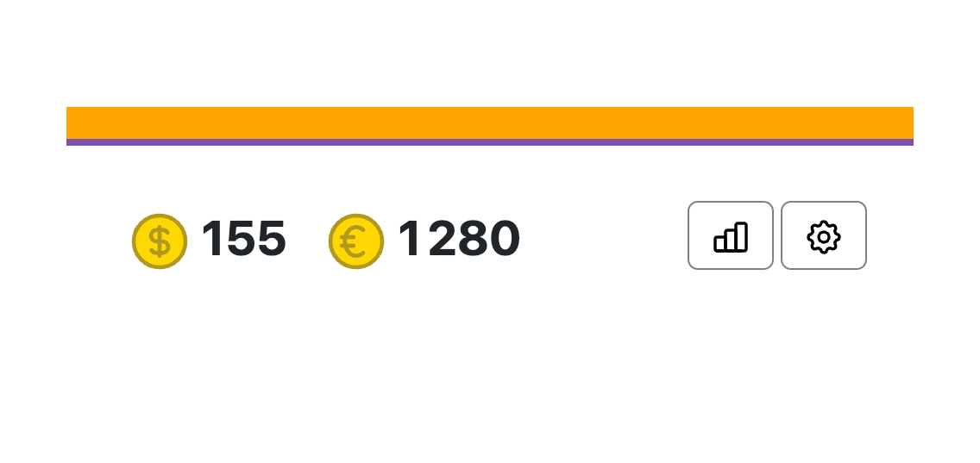Click the dollar coin icon
Screen dimensions: 980x463
click(x=160, y=241)
